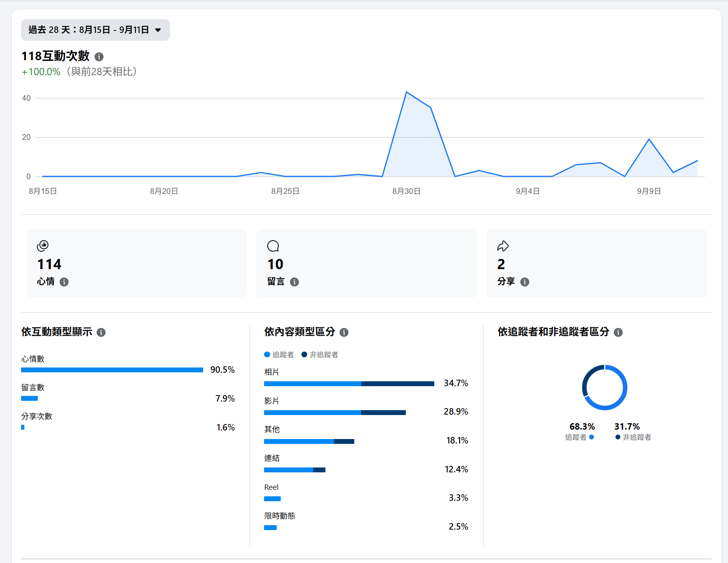
Task: Click the Reel 3.3% bar
Action: (x=272, y=499)
